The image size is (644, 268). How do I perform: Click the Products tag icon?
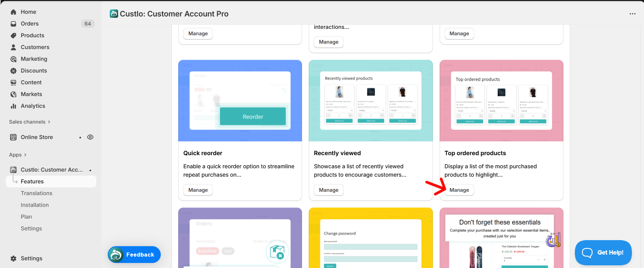pyautogui.click(x=13, y=36)
